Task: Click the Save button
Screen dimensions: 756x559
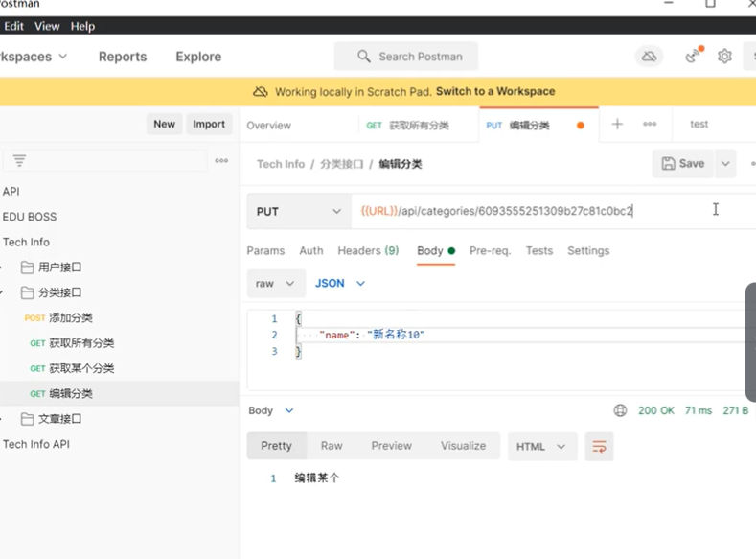Action: (683, 164)
